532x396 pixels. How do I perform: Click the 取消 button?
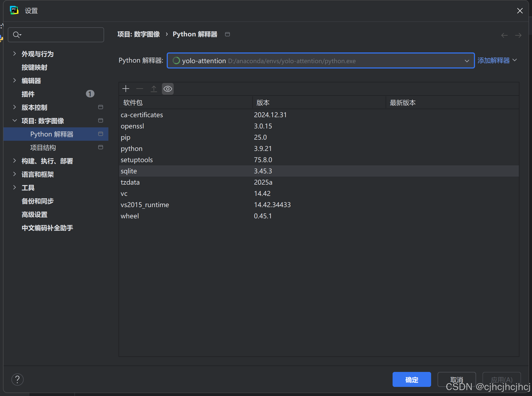457,379
